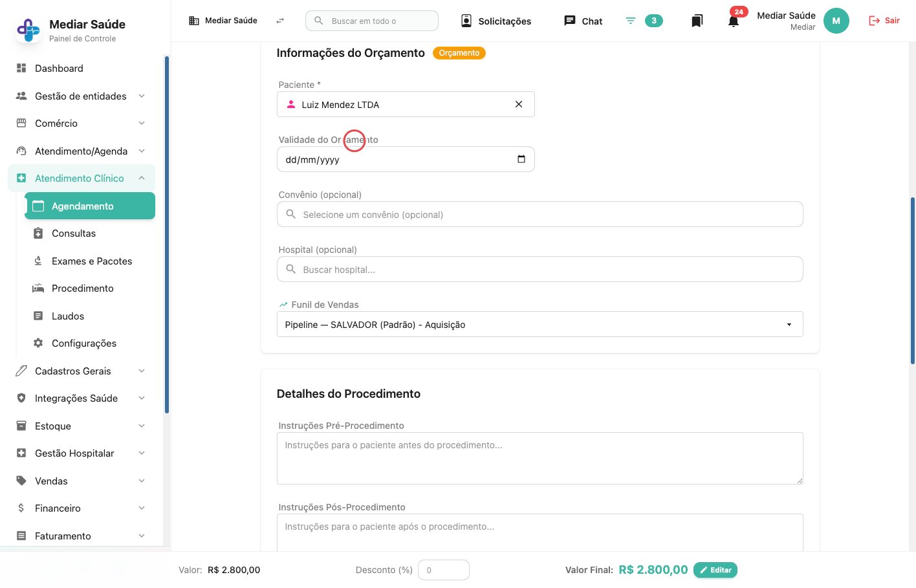
Task: Focus the Buscar em todo search field
Action: click(372, 21)
